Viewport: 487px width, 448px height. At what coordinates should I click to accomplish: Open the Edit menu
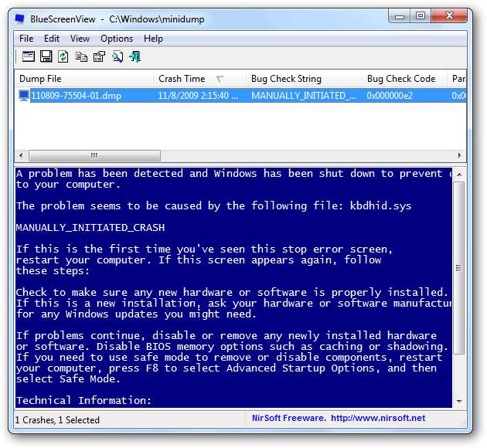point(52,39)
